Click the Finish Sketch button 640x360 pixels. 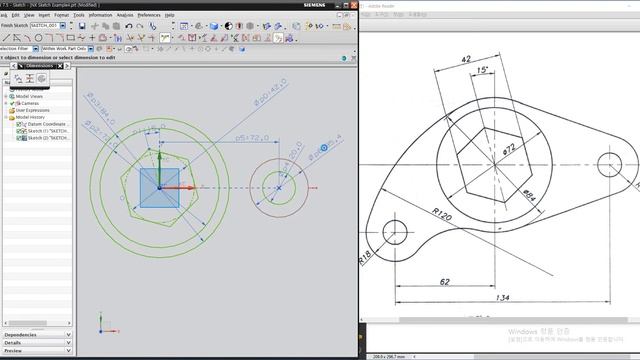[x=14, y=25]
